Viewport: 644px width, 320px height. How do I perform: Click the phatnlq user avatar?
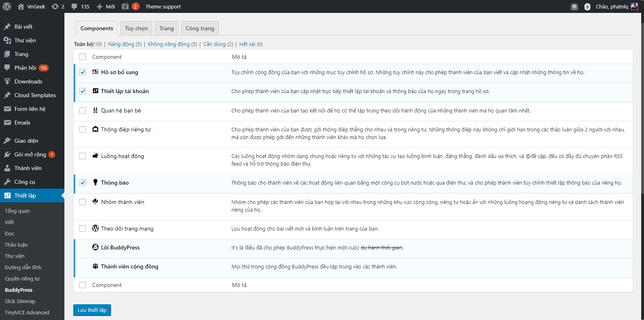pyautogui.click(x=634, y=6)
